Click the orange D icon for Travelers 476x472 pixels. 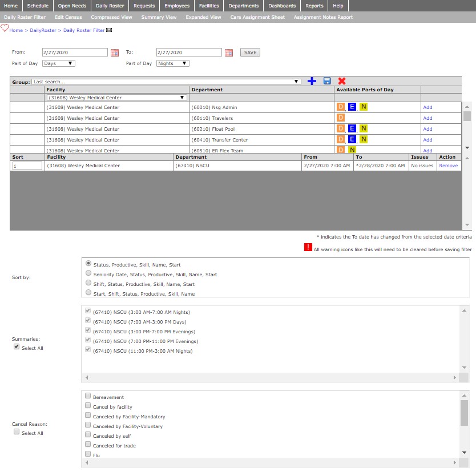click(341, 118)
